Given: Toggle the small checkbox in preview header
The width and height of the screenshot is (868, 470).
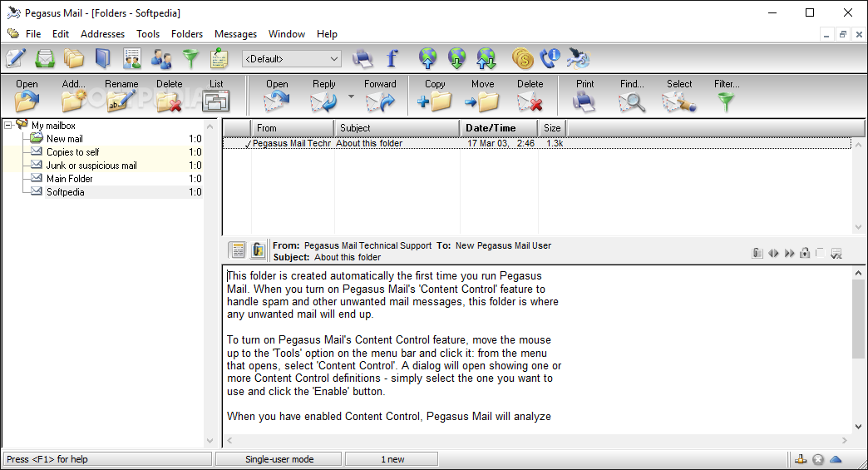Looking at the screenshot, I should point(821,253).
